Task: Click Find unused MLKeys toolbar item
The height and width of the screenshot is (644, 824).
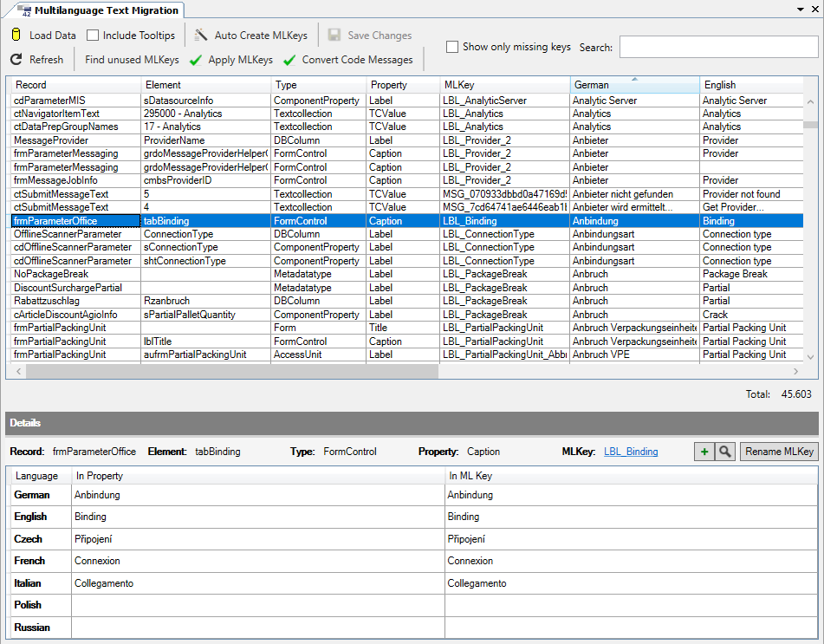Action: coord(132,60)
